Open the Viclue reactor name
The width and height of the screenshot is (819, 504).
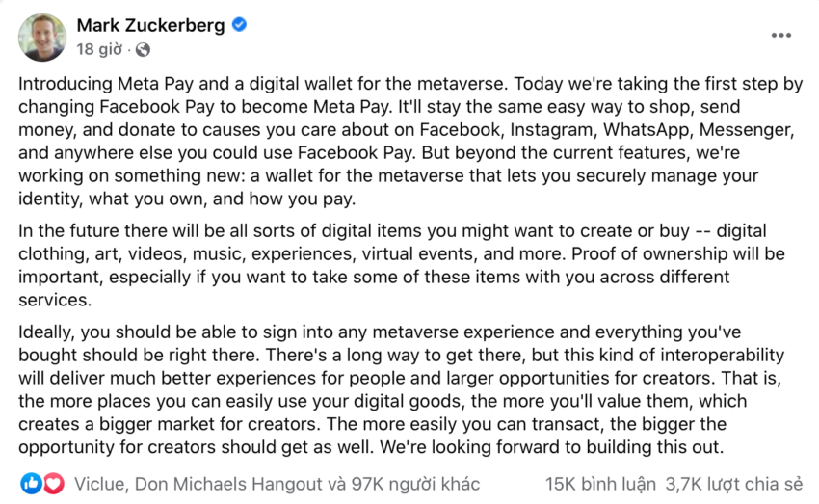coord(99,484)
